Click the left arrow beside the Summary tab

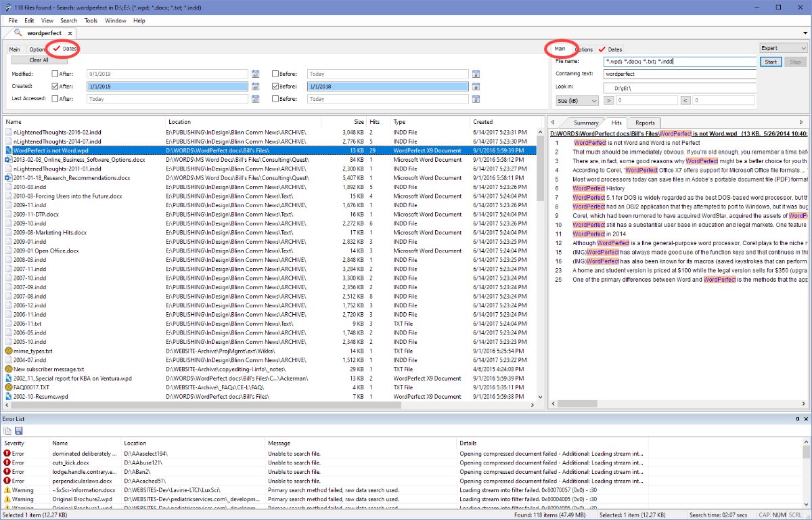554,123
